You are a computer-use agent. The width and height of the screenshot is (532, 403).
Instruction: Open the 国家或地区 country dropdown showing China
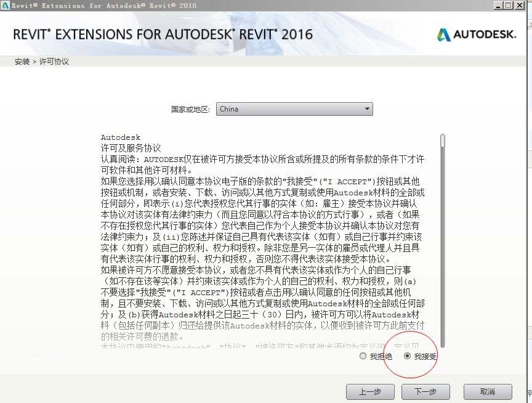[x=294, y=109]
